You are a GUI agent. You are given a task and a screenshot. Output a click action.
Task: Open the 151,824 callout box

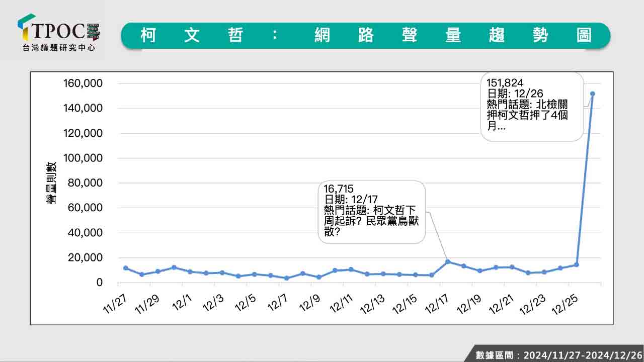[x=532, y=106]
